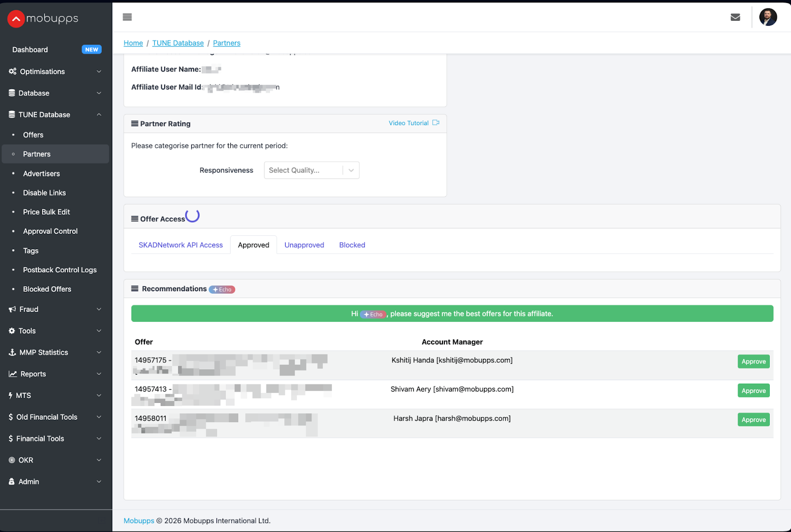
Task: Expand the MMP Statistics chevron
Action: point(99,353)
